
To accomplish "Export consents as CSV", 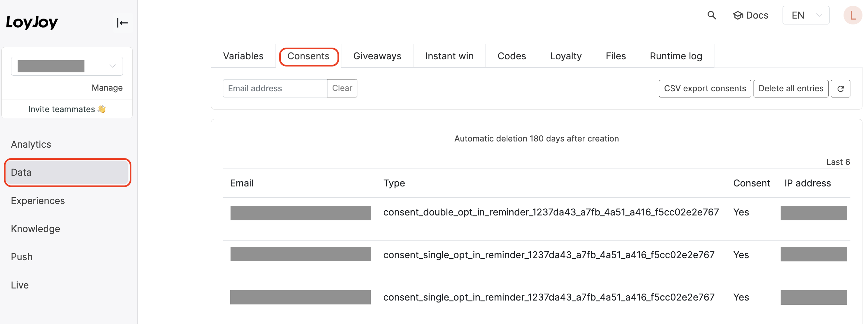I will (x=705, y=88).
